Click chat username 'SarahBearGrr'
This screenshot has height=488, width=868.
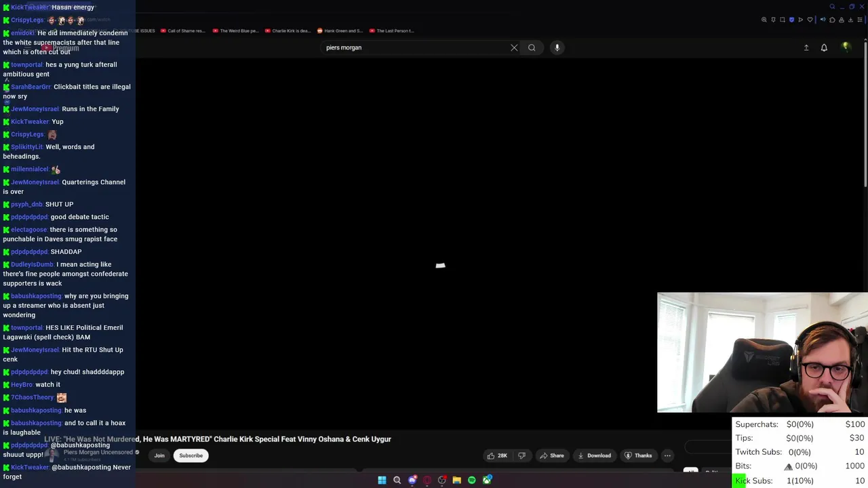pos(31,87)
